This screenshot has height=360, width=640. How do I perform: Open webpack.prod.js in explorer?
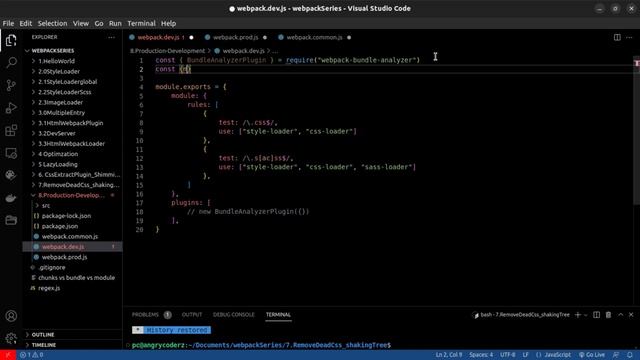[64, 257]
